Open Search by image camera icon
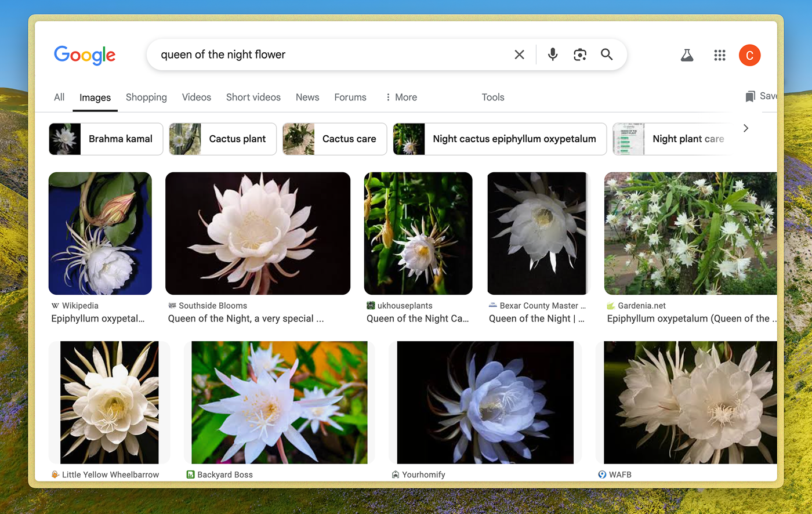This screenshot has width=812, height=514. point(580,55)
